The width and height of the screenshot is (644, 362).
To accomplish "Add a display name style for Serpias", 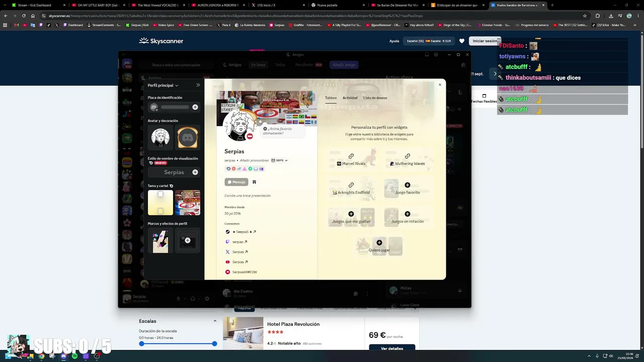I will pos(195,172).
